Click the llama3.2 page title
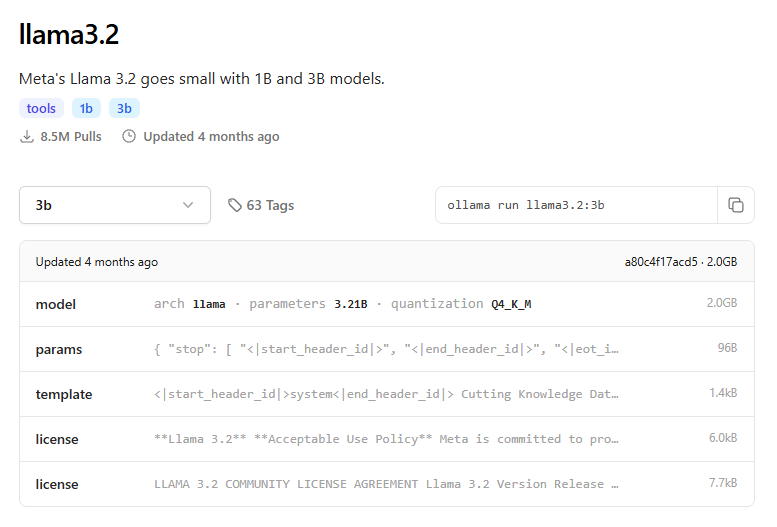Screen dimensions: 777x527 point(69,34)
